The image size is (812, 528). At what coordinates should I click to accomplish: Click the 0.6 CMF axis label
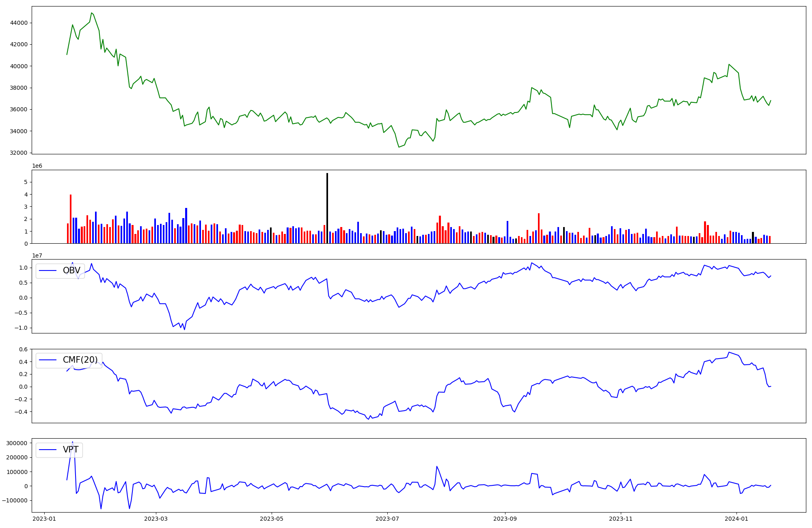[24, 349]
